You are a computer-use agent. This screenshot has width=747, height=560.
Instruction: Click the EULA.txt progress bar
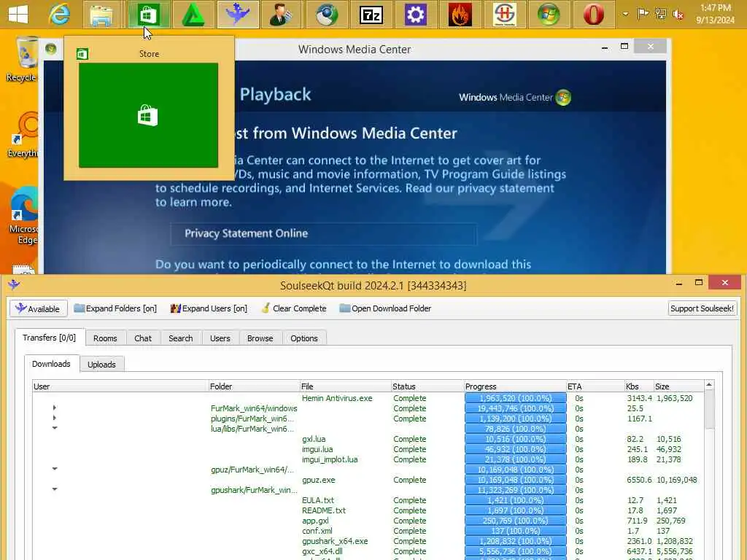pos(516,500)
